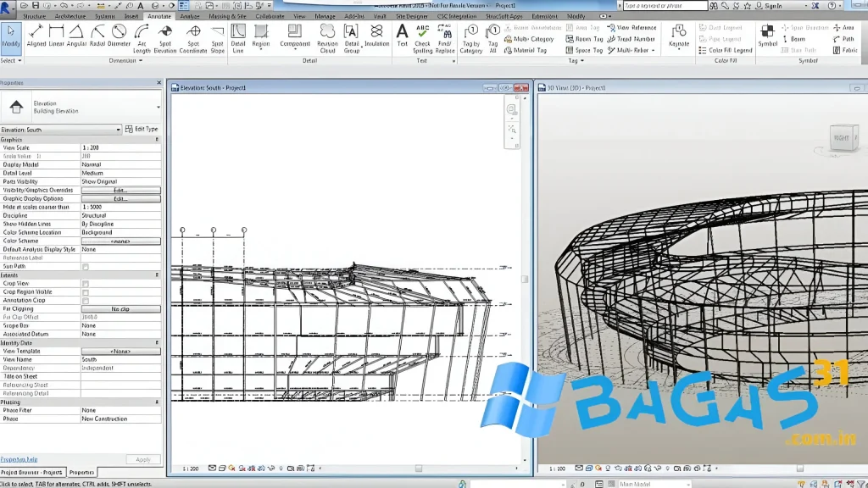This screenshot has height=488, width=868.
Task: Choose the Diameter dimension tool
Action: tap(119, 37)
